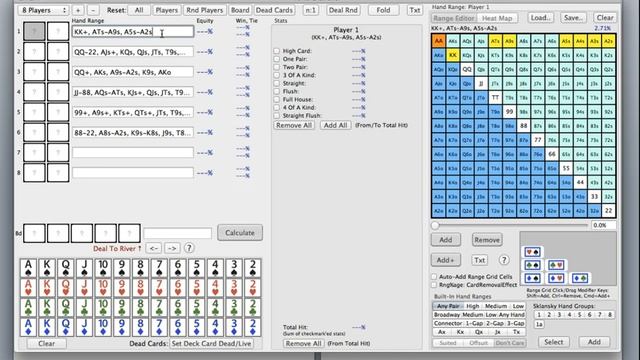Pick the 9 of spades deck card
The width and height of the screenshot is (640, 360).
pos(122,269)
